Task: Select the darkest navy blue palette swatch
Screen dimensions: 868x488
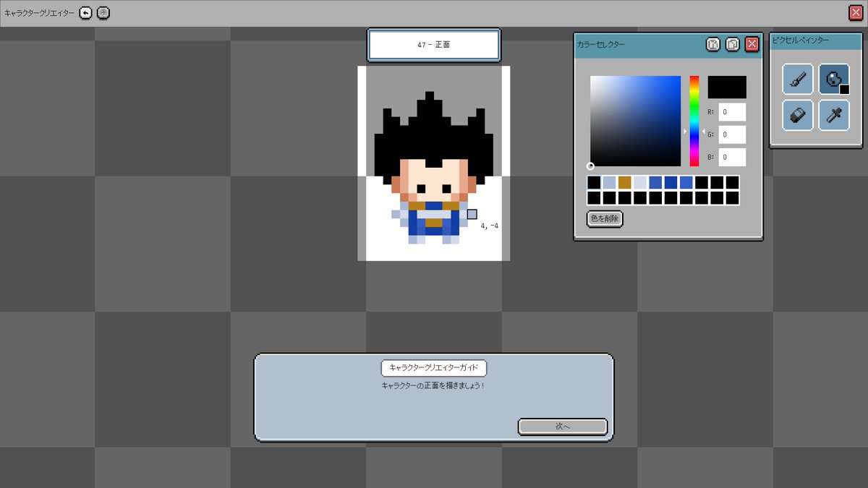Action: tap(671, 182)
